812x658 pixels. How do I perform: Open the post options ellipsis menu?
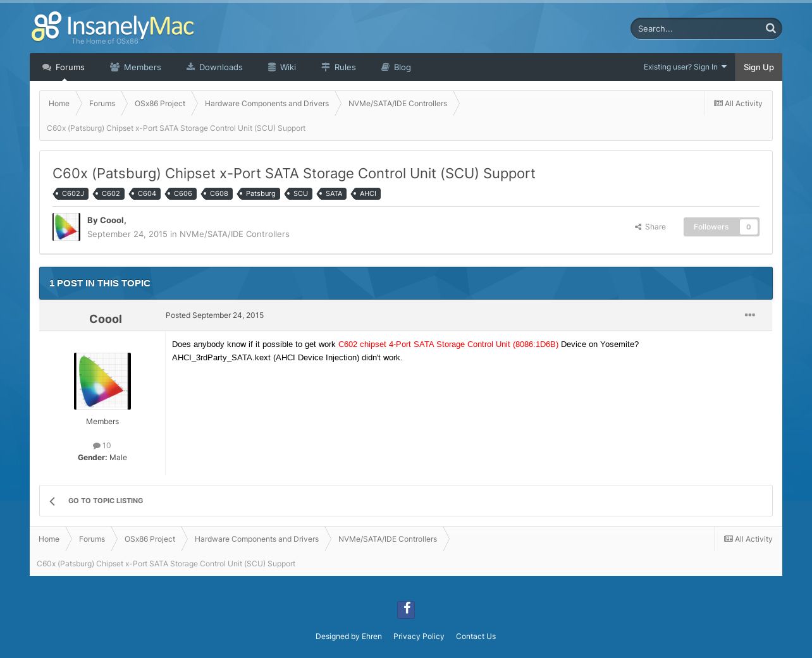click(x=750, y=315)
